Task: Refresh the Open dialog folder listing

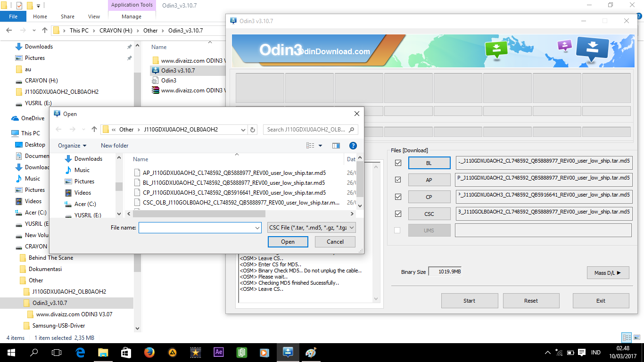Action: coord(253,129)
